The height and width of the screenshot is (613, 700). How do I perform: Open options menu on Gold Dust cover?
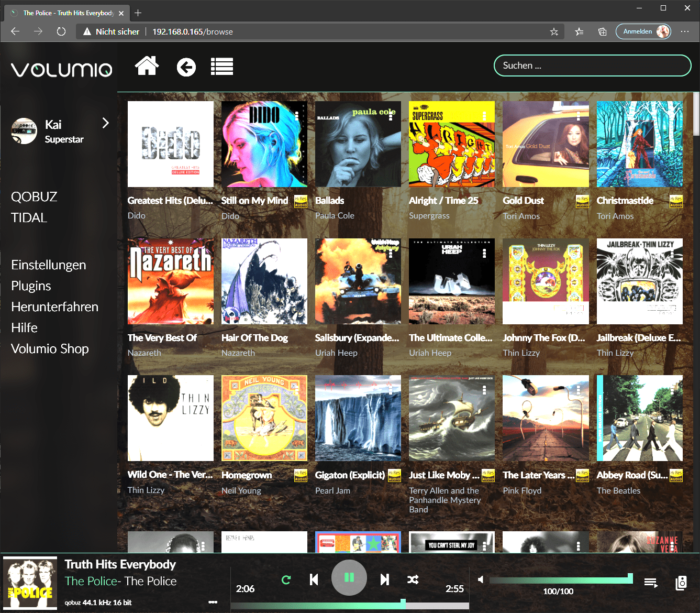[578, 116]
